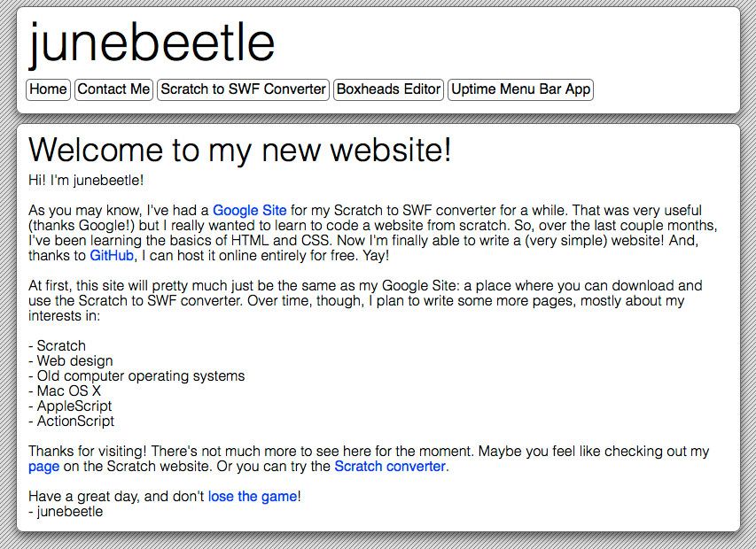Click the '- junebeetle' signature line
This screenshot has width=756, height=549.
(66, 512)
